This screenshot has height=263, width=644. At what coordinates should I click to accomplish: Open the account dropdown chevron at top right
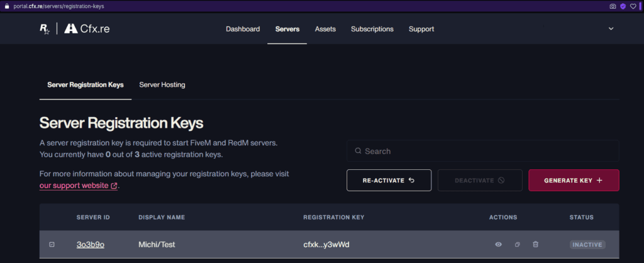611,29
